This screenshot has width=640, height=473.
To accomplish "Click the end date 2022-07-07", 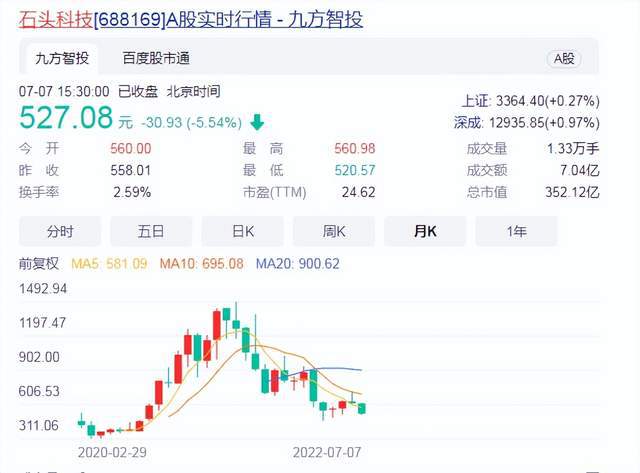I will [x=327, y=453].
